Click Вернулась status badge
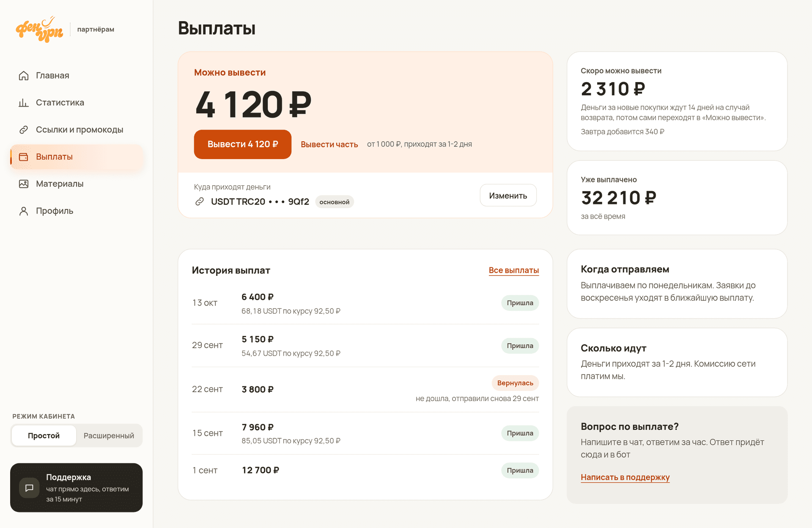Screen dimensions: 812x528 pos(515,383)
